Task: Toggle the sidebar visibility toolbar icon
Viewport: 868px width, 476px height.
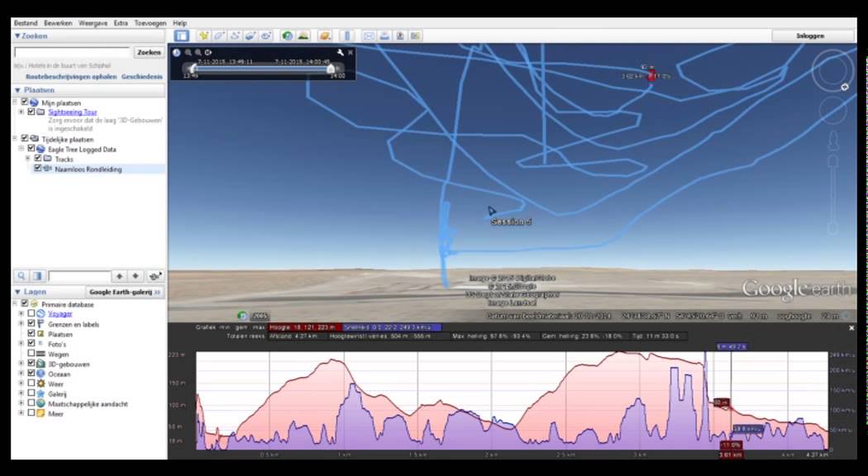Action: (x=182, y=36)
